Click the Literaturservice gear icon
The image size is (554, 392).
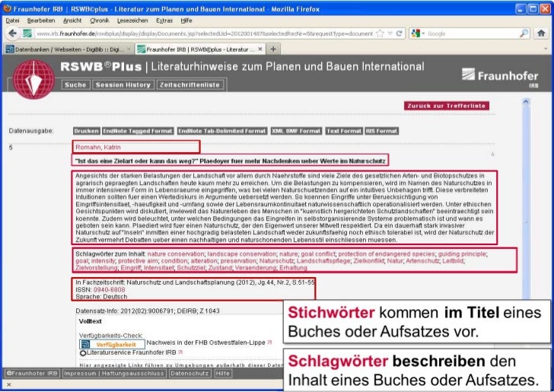pos(83,352)
